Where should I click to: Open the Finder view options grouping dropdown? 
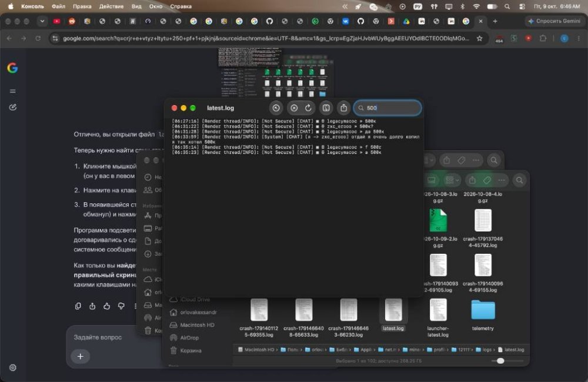pos(452,180)
